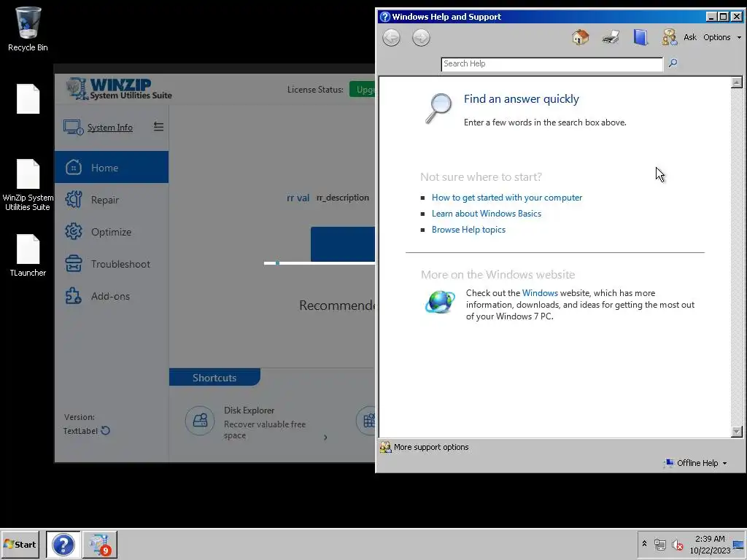Click the Print icon in Help toolbar
Image resolution: width=747 pixels, height=560 pixels.
(x=611, y=37)
